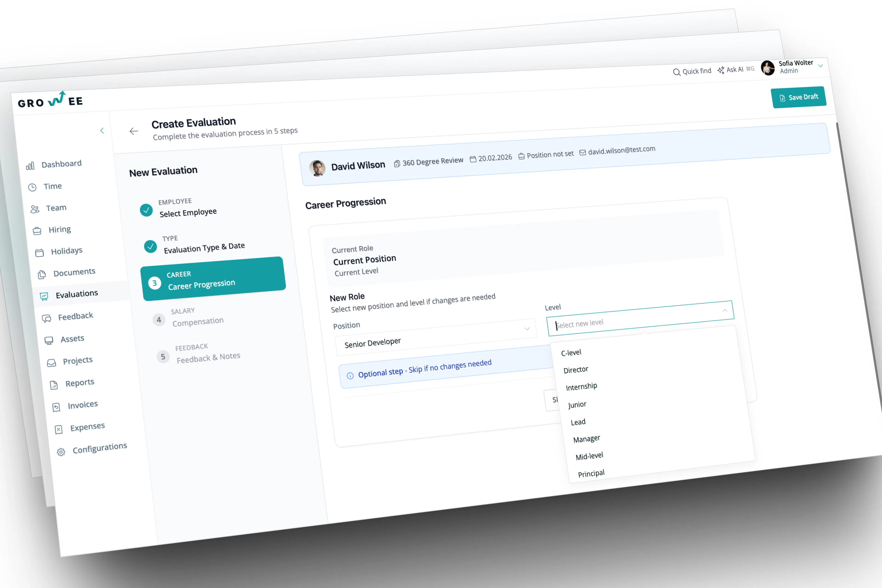Choose Director from the level list

pos(576,370)
